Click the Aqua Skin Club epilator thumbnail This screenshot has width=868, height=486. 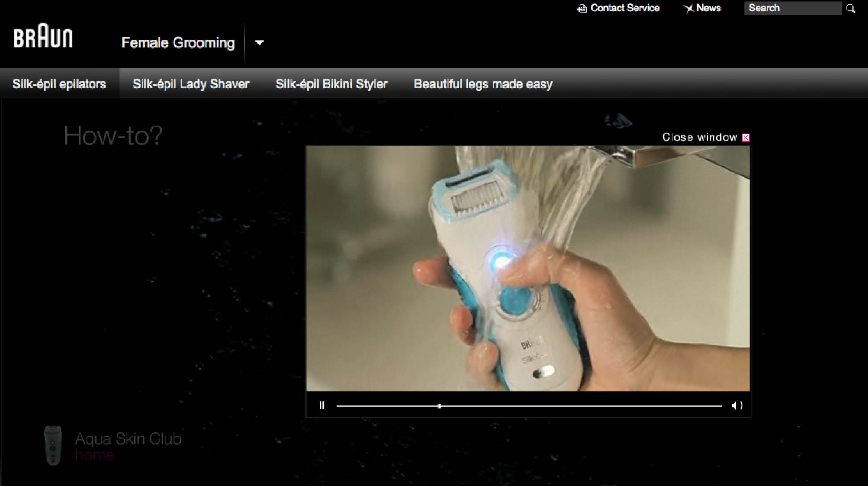pos(53,445)
